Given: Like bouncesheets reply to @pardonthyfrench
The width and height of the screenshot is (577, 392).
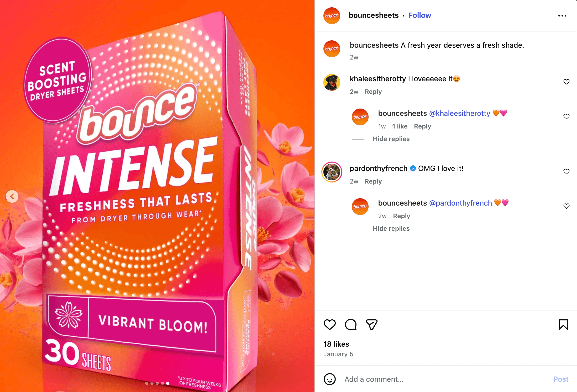Looking at the screenshot, I should 566,206.
